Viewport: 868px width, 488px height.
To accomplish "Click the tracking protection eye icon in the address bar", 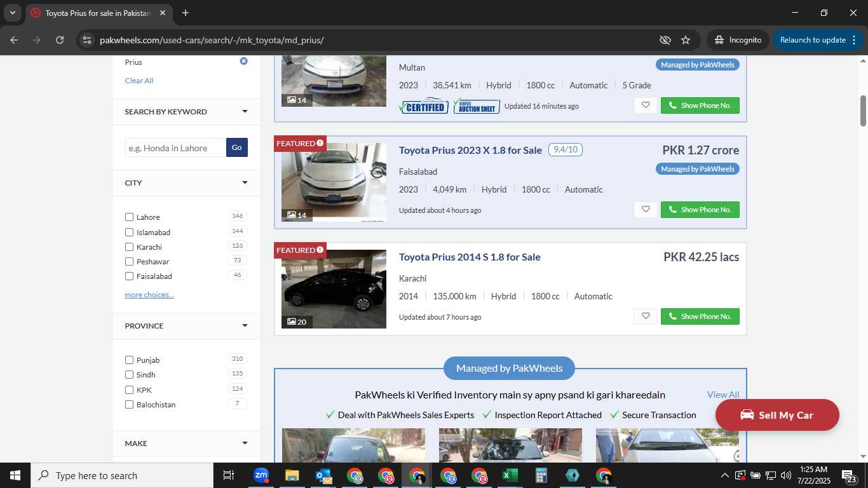I will point(665,39).
